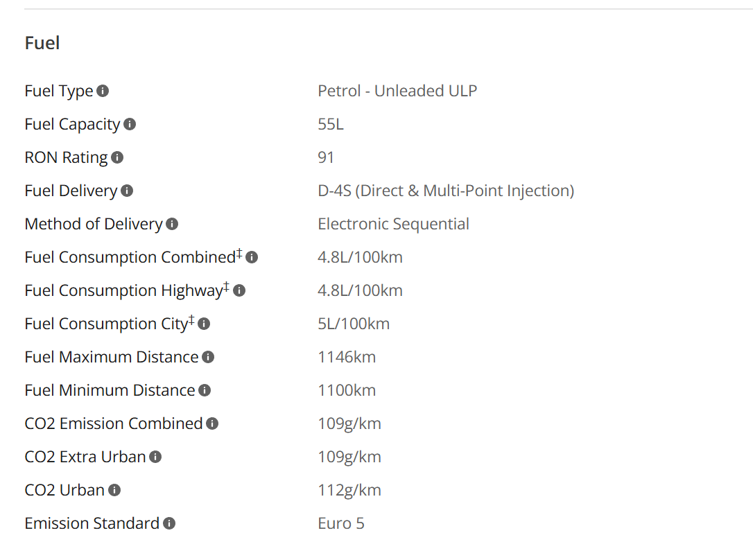Click the Fuel section heading
The image size is (753, 560).
point(42,43)
